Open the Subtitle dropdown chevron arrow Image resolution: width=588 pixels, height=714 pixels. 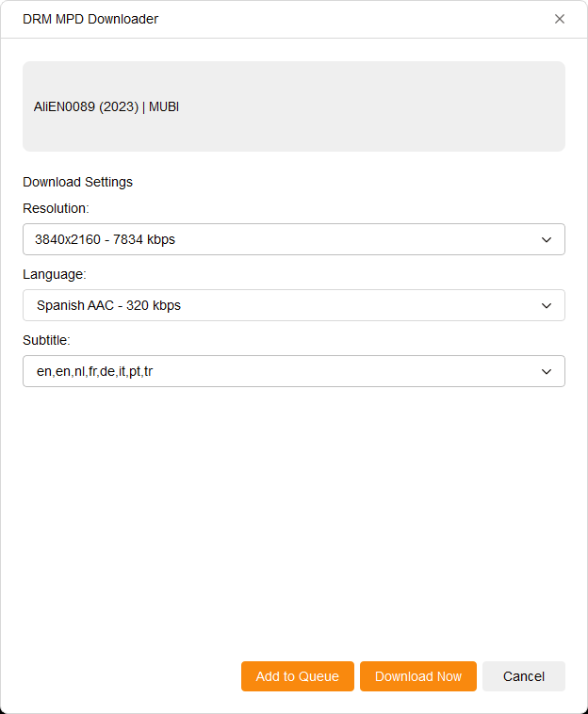click(x=547, y=371)
